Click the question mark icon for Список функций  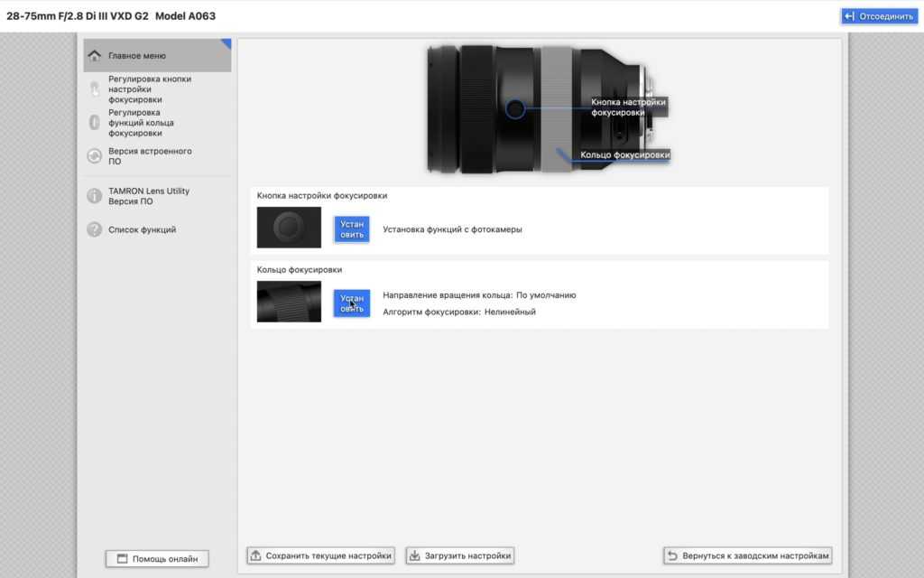(94, 229)
